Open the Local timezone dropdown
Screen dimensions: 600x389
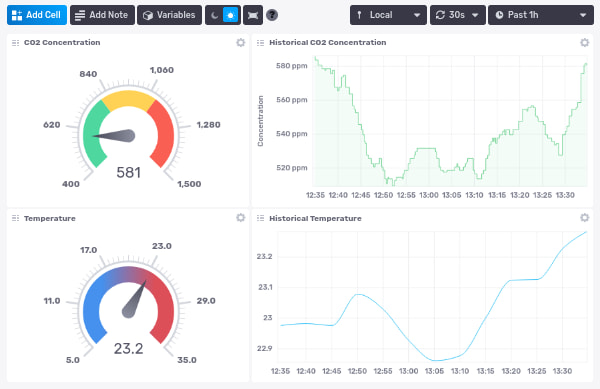click(x=388, y=15)
